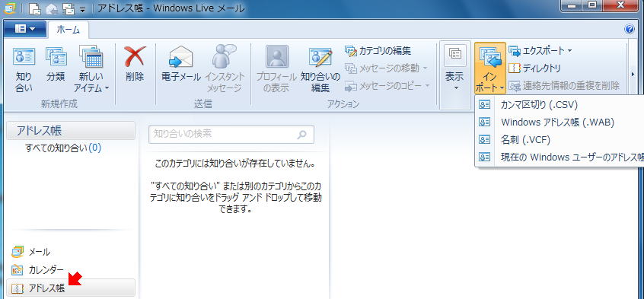This screenshot has width=644, height=299.
Task: Click the カレンダー calendar icon in sidebar
Action: point(18,270)
